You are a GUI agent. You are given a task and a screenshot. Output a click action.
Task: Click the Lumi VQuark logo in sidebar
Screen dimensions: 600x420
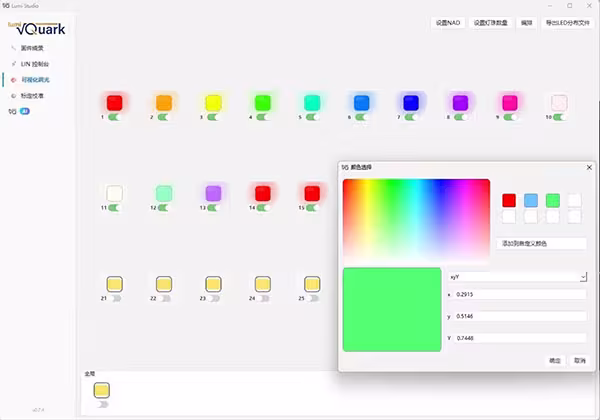(x=37, y=28)
